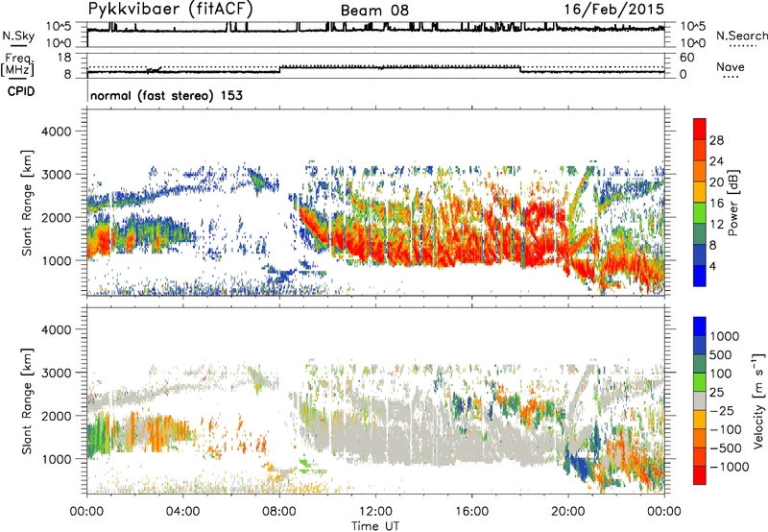Click the 12 tick on power colorbar

[716, 225]
